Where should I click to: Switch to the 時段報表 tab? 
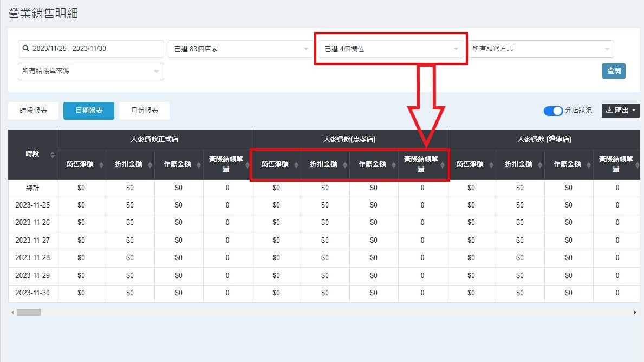pyautogui.click(x=34, y=111)
